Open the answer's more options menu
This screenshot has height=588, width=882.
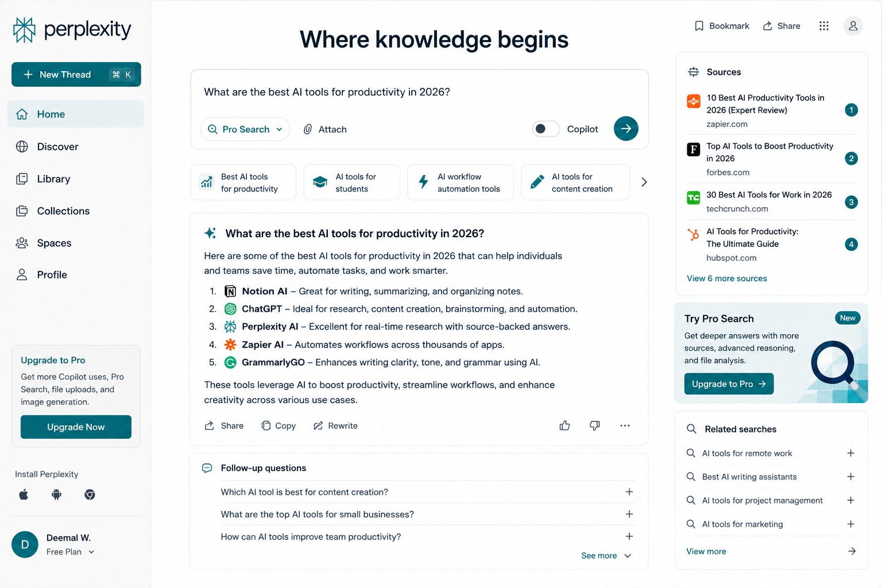(x=625, y=425)
